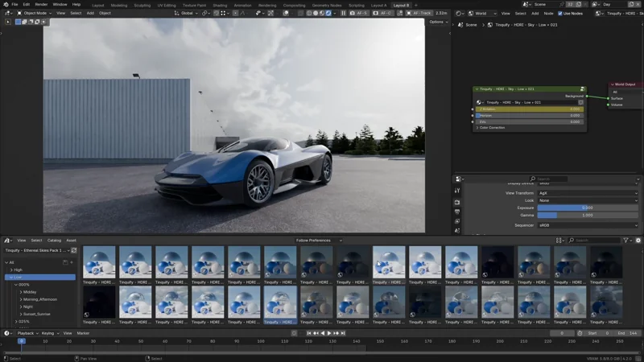Image resolution: width=644 pixels, height=362 pixels.
Task: Click the refresh asset library icon
Action: coord(73,250)
